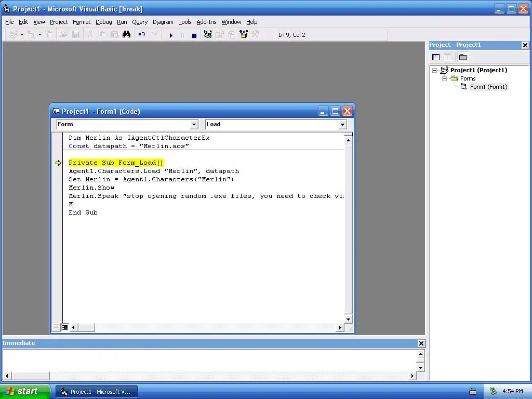Click the 'End Sub' code line
532x399 pixels.
[x=83, y=212]
